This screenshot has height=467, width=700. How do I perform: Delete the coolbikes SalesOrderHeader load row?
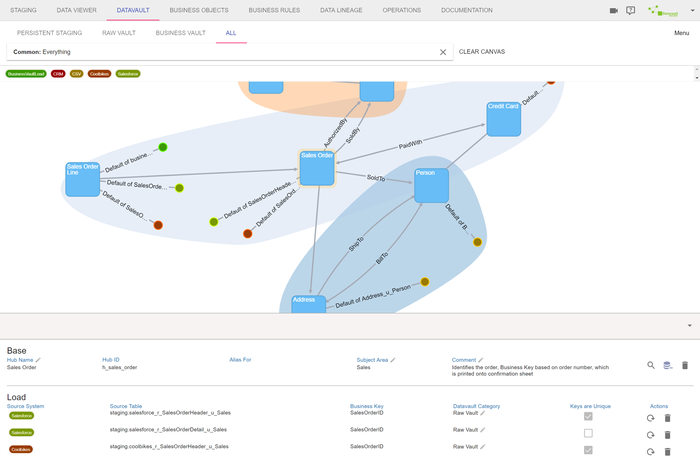[667, 452]
